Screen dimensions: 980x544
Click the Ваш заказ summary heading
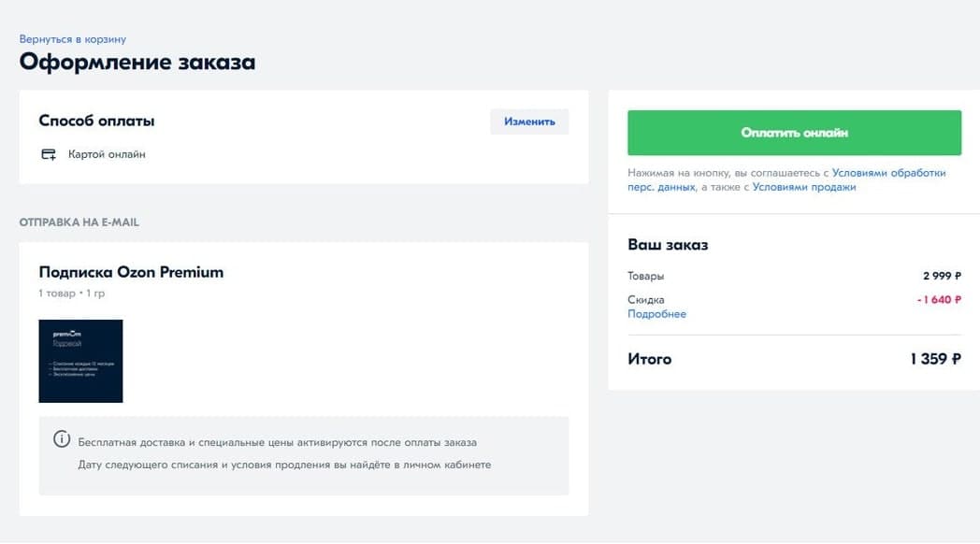668,245
